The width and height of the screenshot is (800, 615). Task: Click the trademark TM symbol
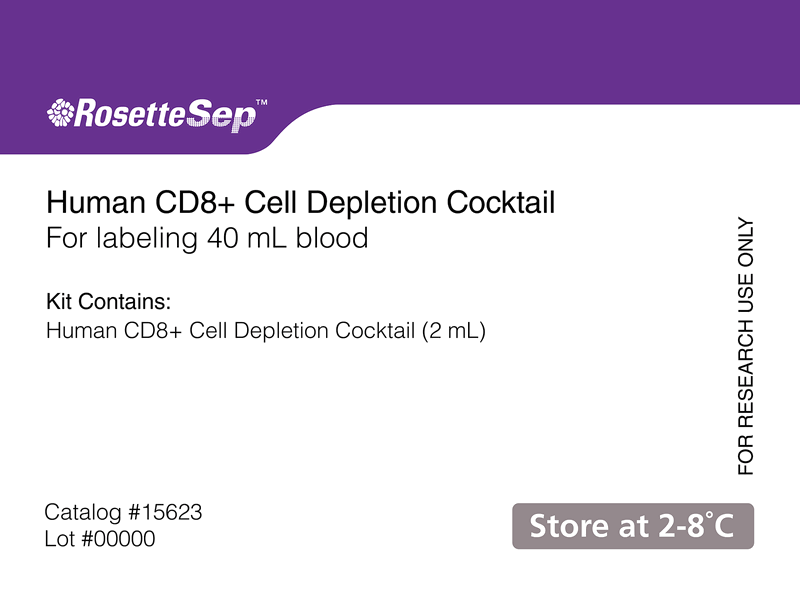pyautogui.click(x=261, y=102)
